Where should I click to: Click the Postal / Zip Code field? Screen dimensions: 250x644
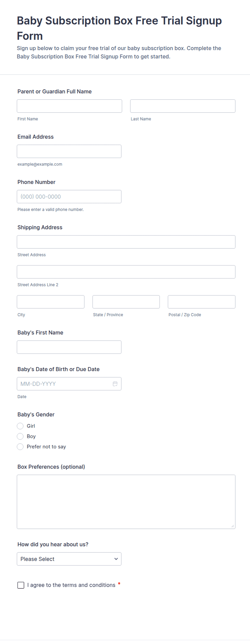point(202,302)
